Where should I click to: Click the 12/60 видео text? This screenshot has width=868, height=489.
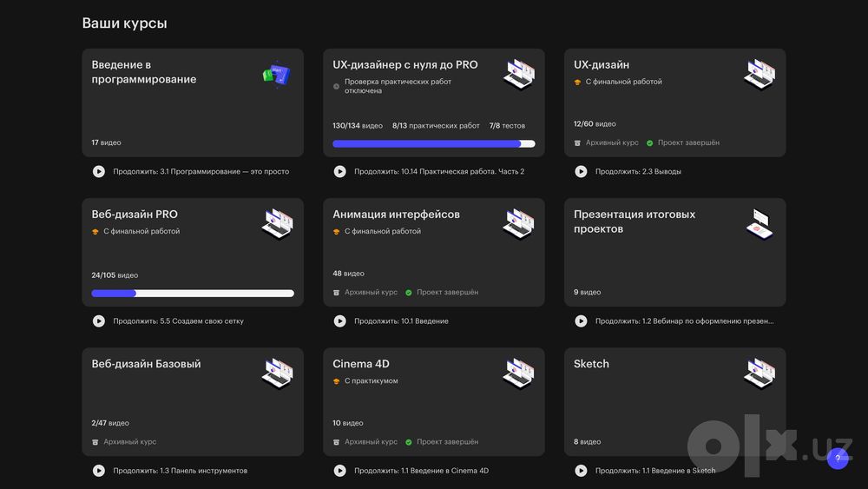tap(595, 124)
